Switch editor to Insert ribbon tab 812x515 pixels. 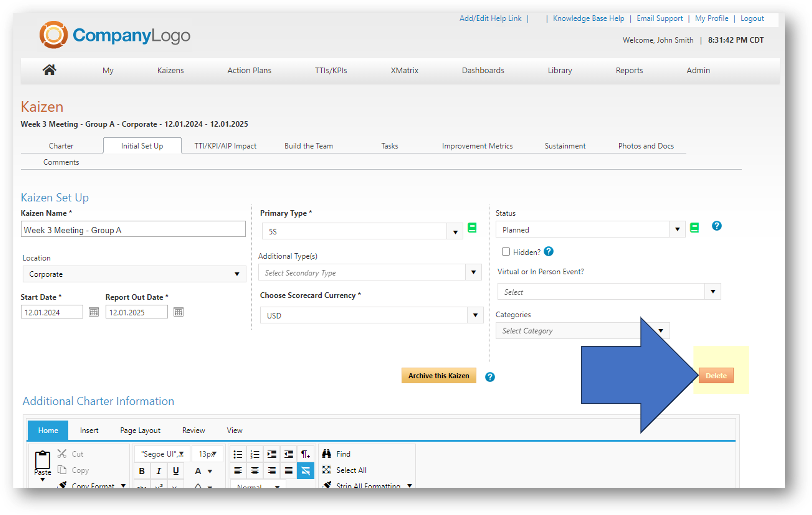point(89,430)
